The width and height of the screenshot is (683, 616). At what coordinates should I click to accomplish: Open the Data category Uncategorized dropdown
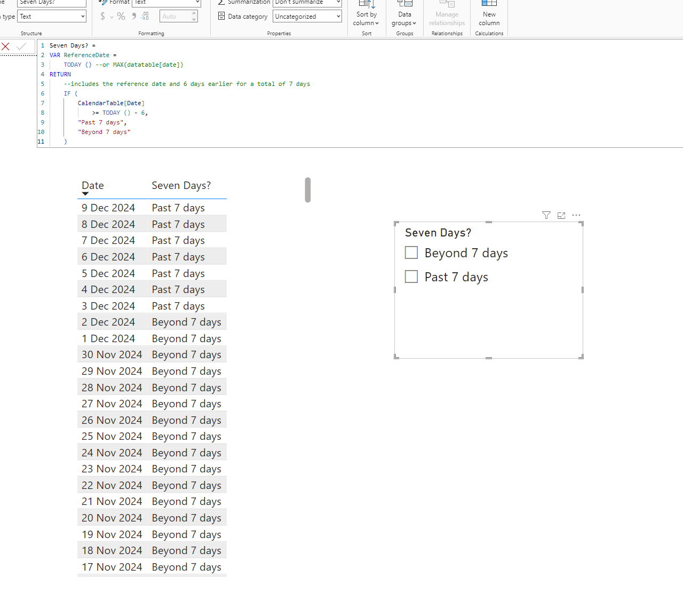pyautogui.click(x=307, y=17)
